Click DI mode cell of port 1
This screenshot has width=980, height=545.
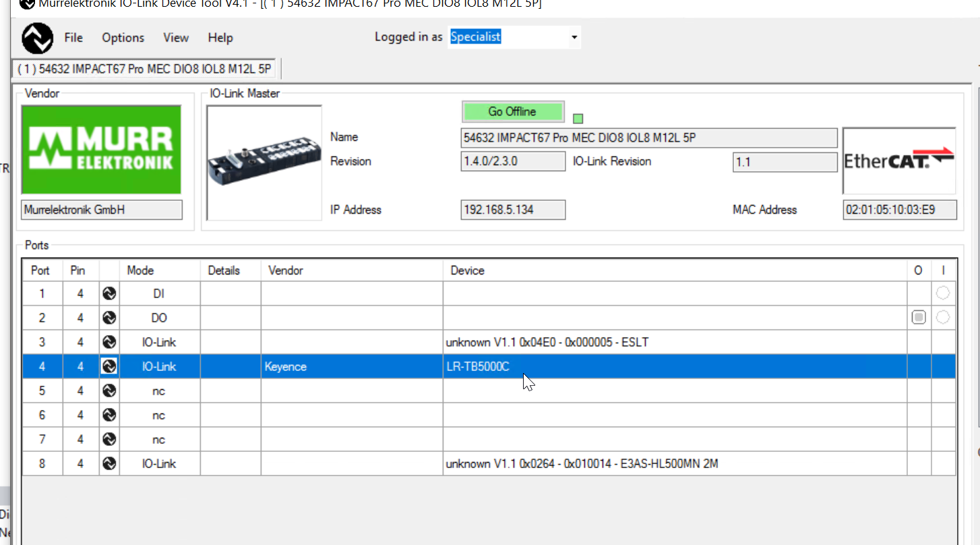pos(159,293)
